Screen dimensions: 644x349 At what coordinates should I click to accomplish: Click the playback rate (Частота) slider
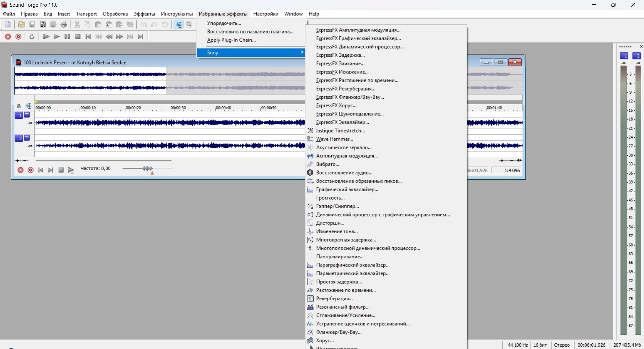[x=148, y=168]
